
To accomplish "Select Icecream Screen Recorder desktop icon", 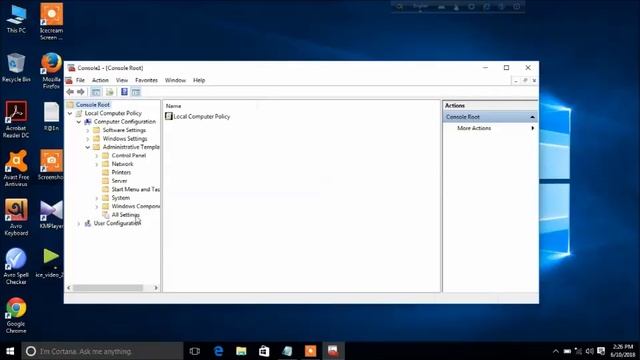I will click(51, 21).
